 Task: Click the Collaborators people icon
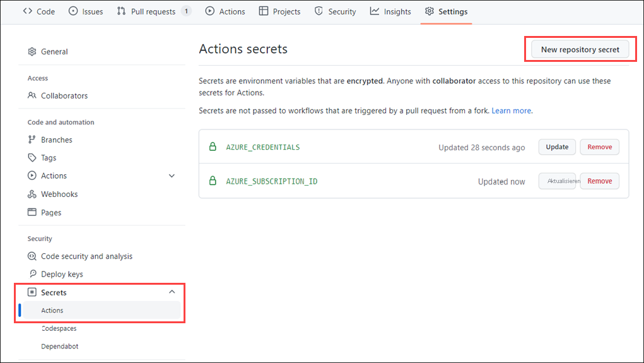pos(32,95)
